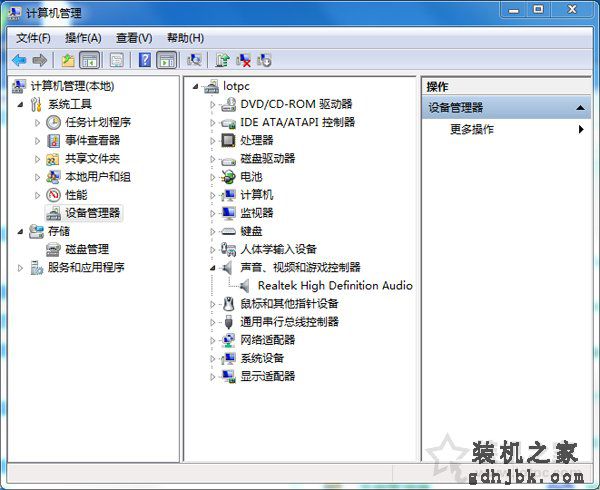
Task: Click the Scan for hardware changes icon
Action: tap(194, 60)
